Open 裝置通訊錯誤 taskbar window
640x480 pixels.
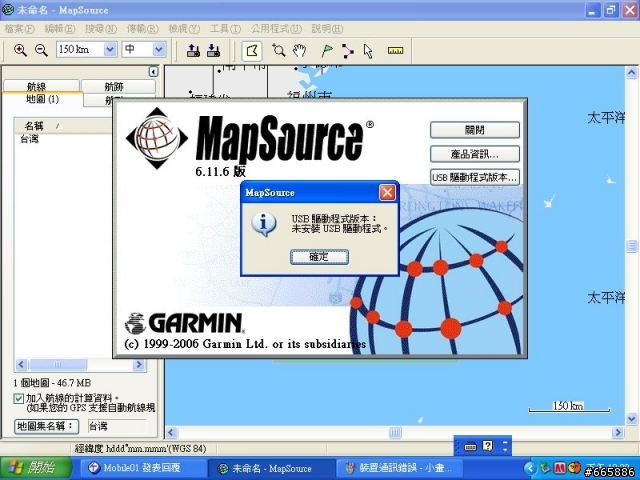[400, 468]
